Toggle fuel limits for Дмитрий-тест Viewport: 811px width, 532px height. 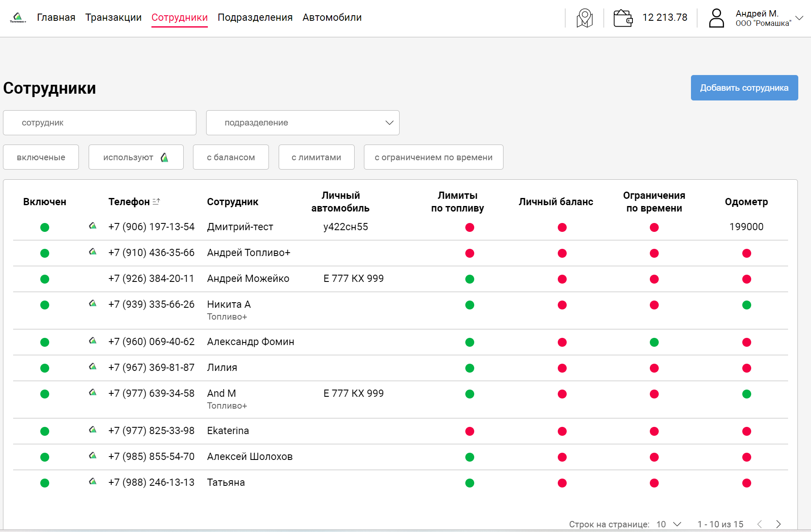tap(470, 228)
